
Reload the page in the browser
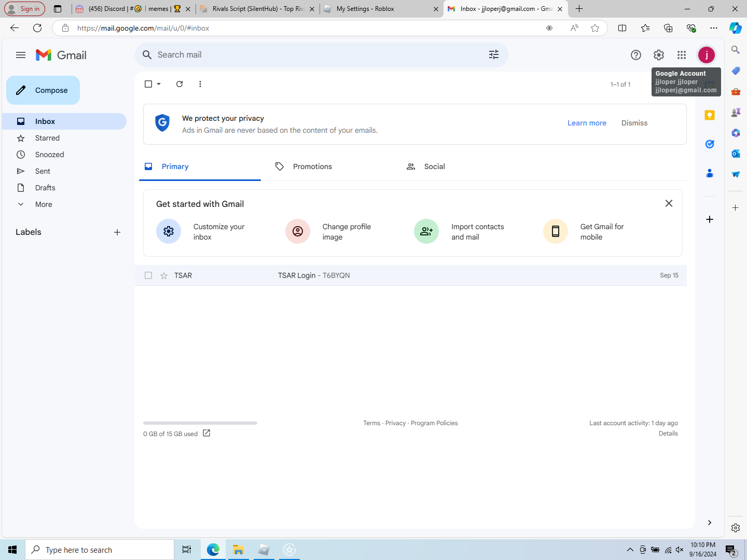point(37,28)
